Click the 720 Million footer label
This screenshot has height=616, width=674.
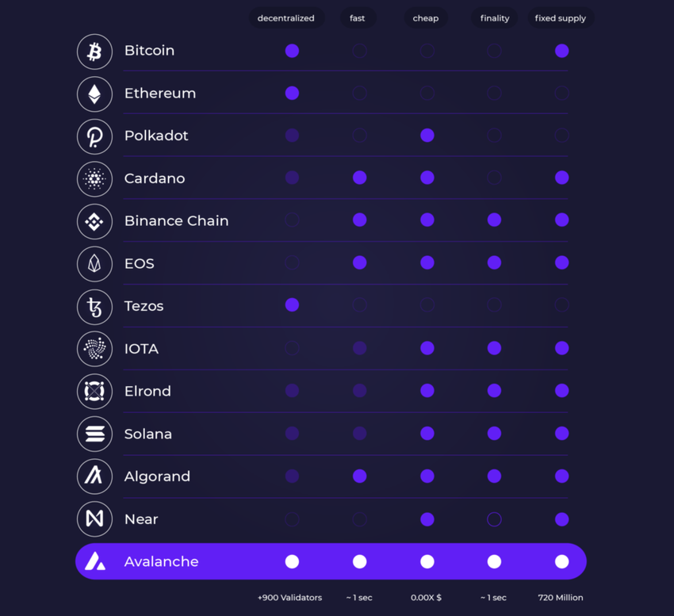(x=561, y=597)
